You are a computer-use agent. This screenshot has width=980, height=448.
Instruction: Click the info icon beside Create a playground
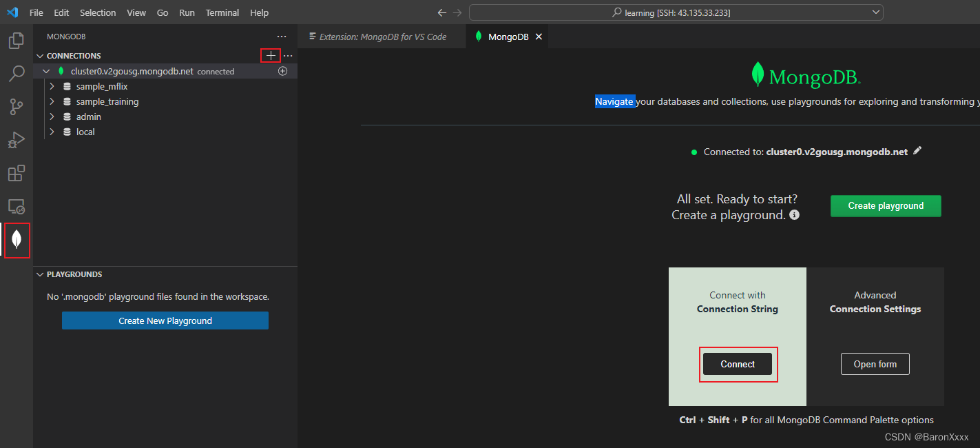pos(794,215)
